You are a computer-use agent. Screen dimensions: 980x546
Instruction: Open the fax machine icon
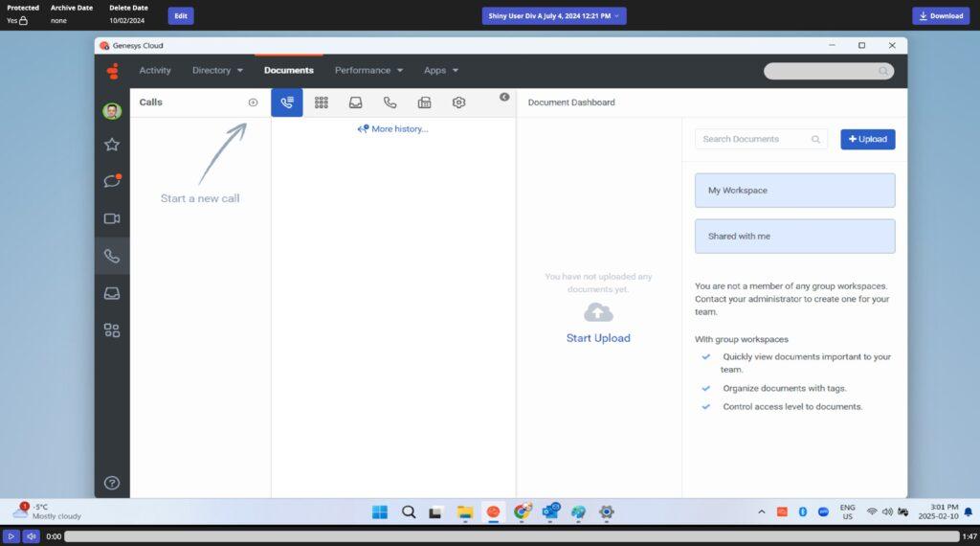point(424,102)
